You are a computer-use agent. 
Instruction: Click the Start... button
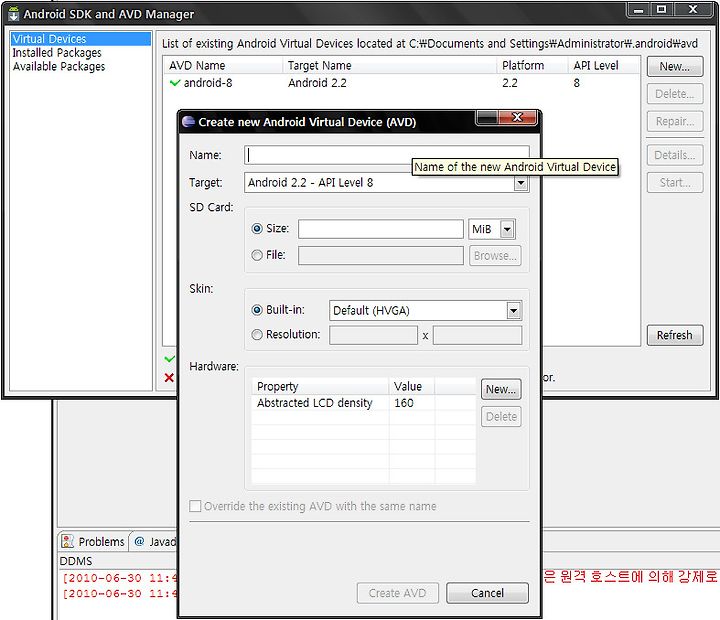click(x=675, y=183)
